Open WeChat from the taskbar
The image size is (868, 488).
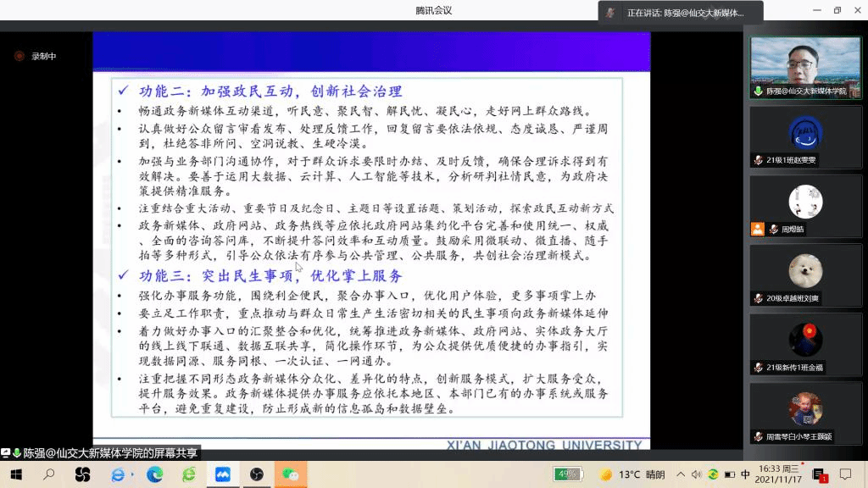click(x=291, y=474)
